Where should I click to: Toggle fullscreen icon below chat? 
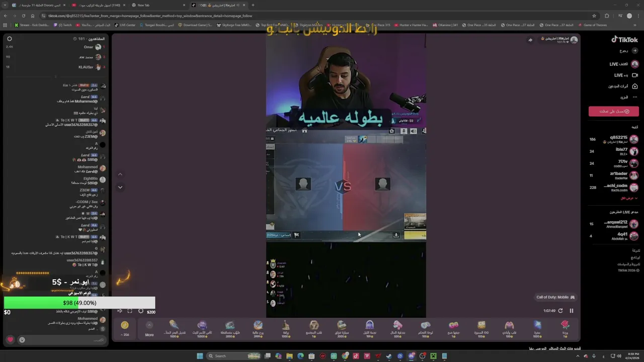tap(129, 311)
